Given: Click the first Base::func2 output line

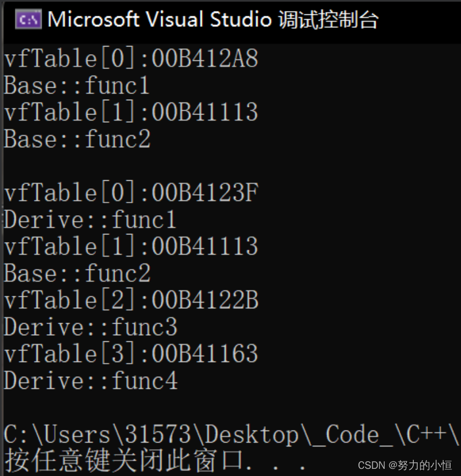Looking at the screenshot, I should tap(77, 139).
